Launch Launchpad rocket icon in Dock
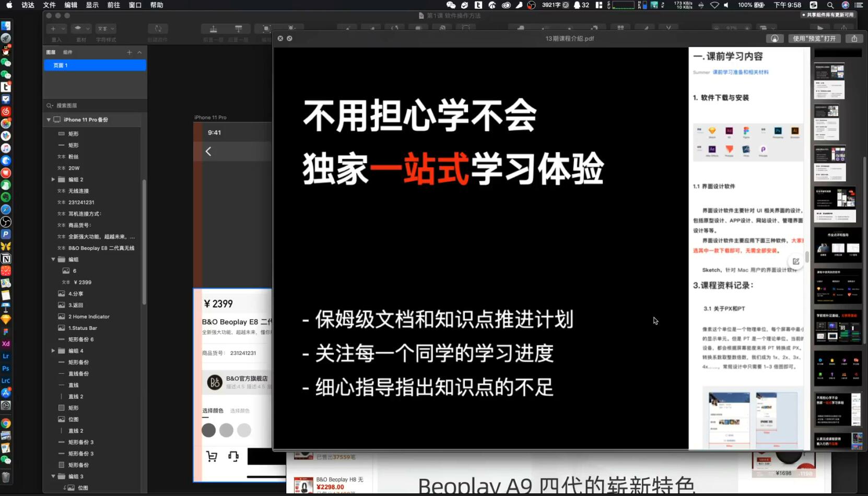The image size is (868, 496). click(6, 38)
